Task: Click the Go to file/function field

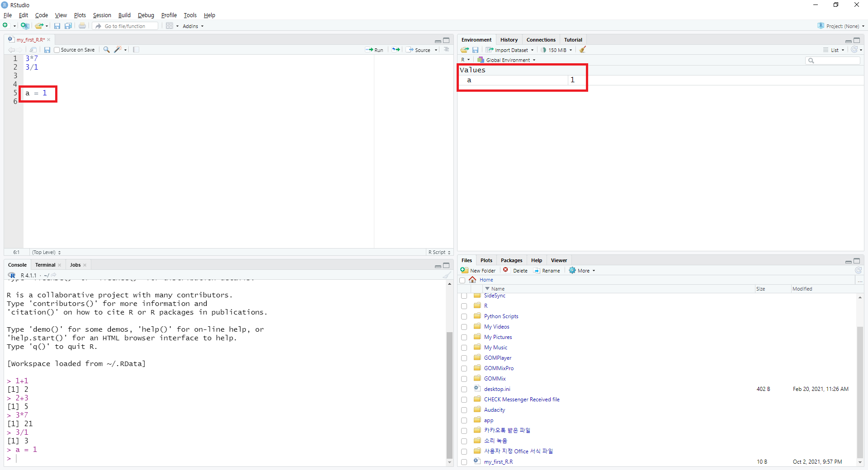Action: point(126,26)
